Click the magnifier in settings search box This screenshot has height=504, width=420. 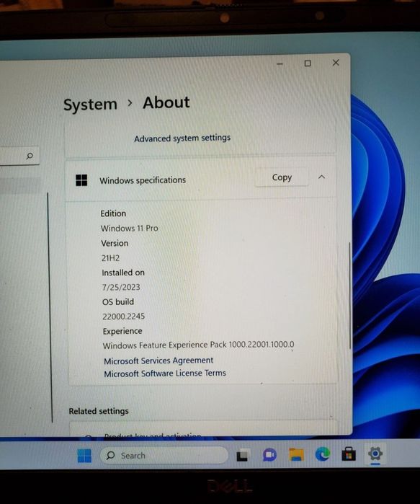tap(30, 156)
